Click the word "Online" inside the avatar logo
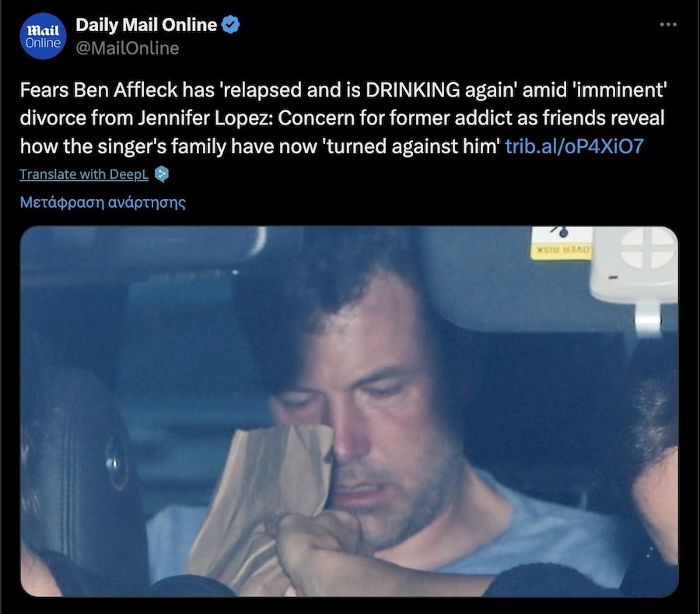700x614 pixels. [x=43, y=43]
